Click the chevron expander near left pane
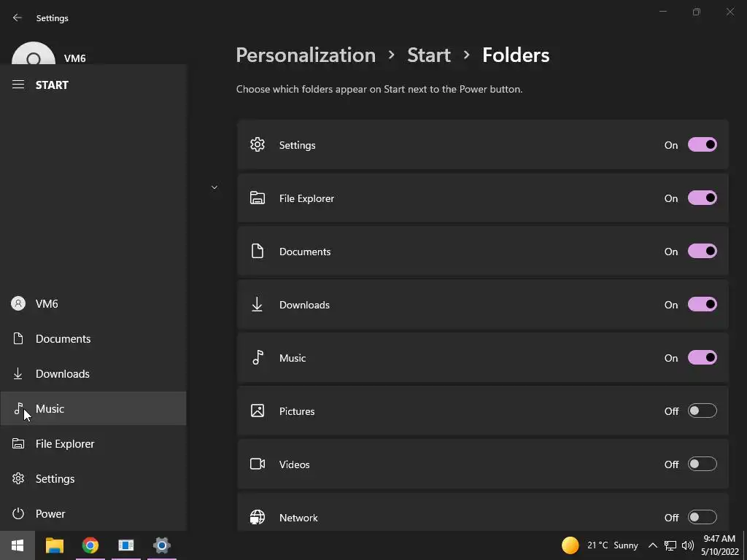747x560 pixels. 214,187
